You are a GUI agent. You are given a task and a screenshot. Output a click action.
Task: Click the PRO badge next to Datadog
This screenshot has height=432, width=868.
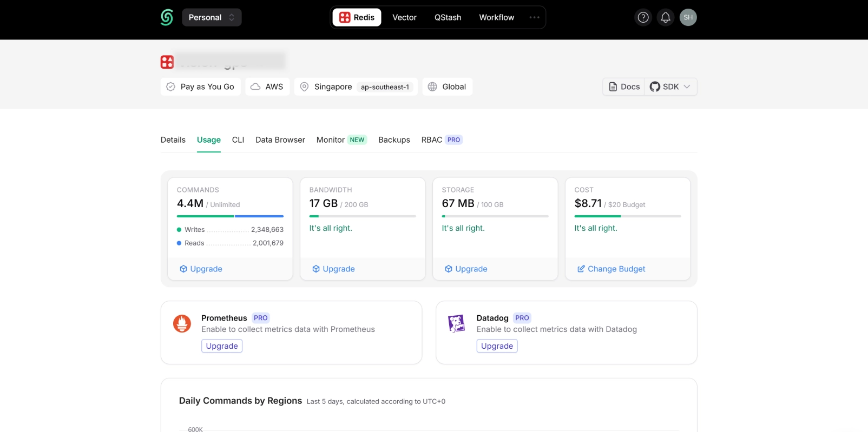[522, 318]
